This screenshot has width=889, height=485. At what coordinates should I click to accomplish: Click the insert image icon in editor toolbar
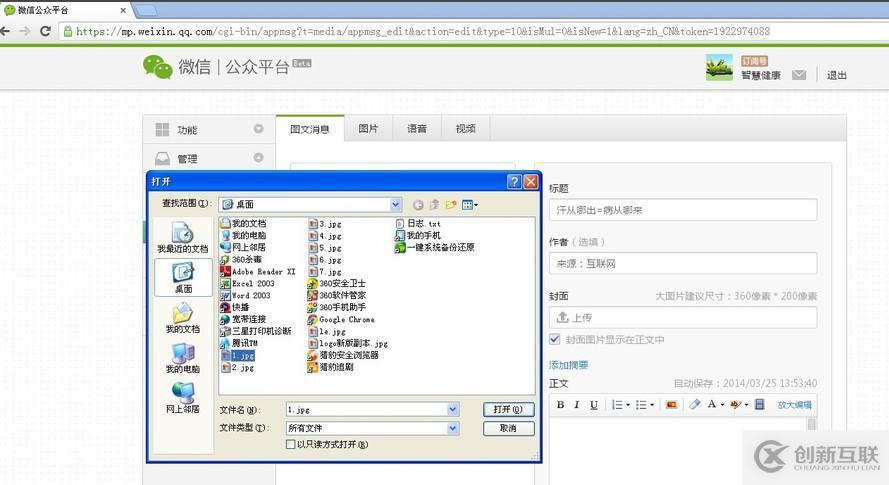670,405
